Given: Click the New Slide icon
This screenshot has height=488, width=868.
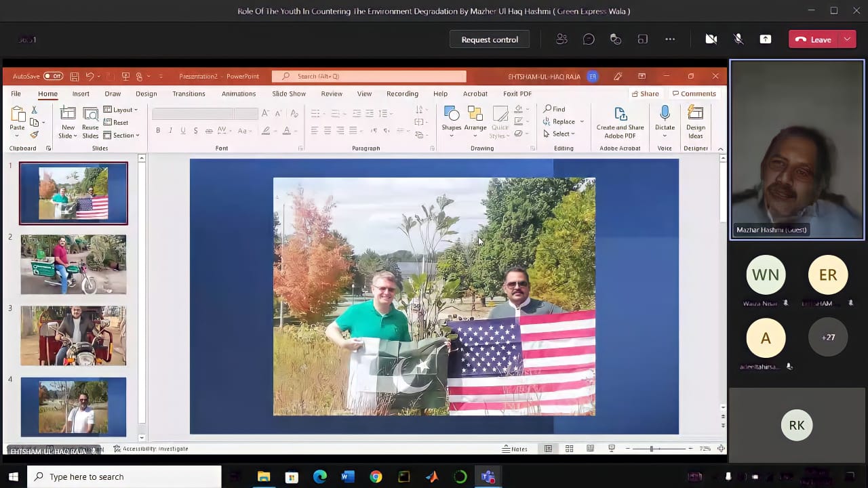Looking at the screenshot, I should [68, 114].
